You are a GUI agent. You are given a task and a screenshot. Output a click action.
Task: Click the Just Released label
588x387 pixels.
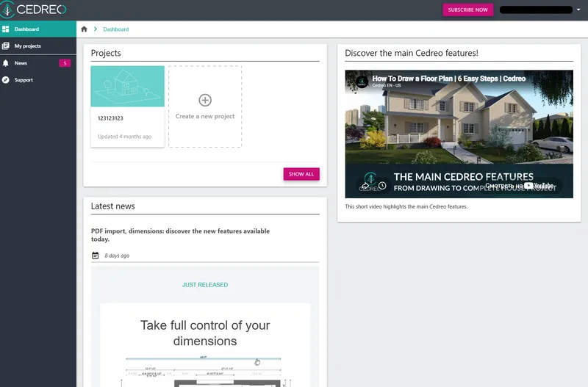click(x=205, y=285)
